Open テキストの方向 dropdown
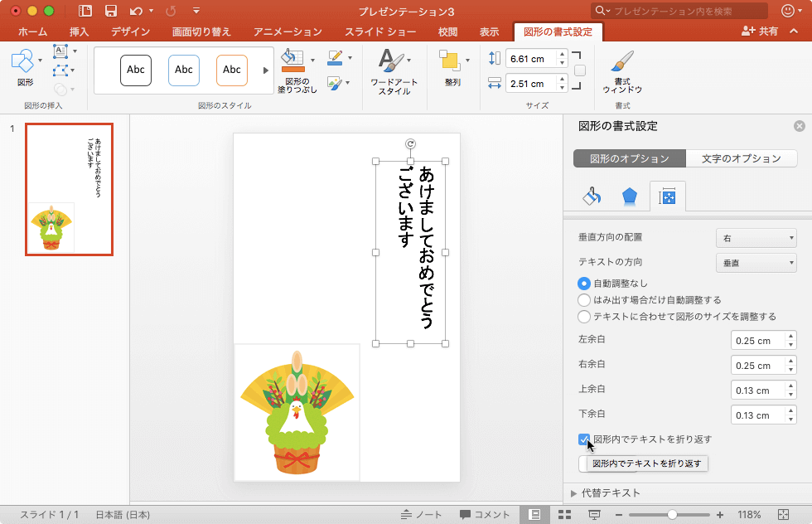Image resolution: width=812 pixels, height=524 pixels. coord(756,264)
